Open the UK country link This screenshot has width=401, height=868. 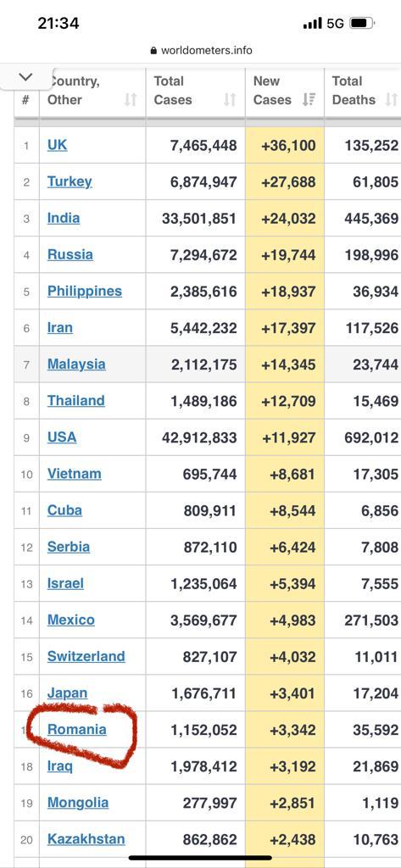(57, 145)
